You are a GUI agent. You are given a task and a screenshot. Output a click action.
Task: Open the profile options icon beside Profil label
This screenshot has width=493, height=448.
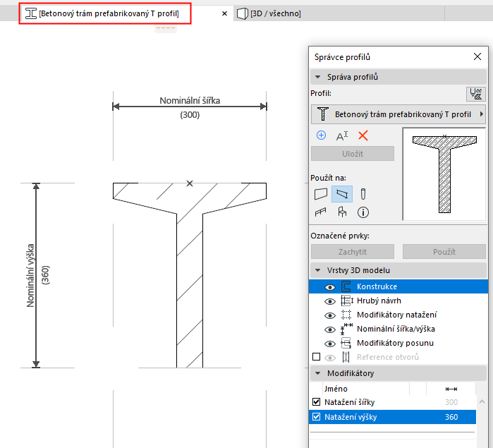click(476, 94)
